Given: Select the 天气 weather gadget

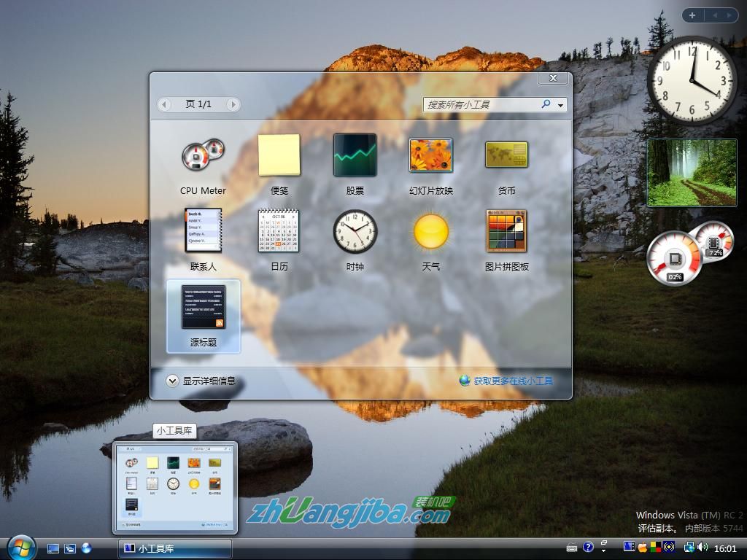Looking at the screenshot, I should click(x=431, y=231).
